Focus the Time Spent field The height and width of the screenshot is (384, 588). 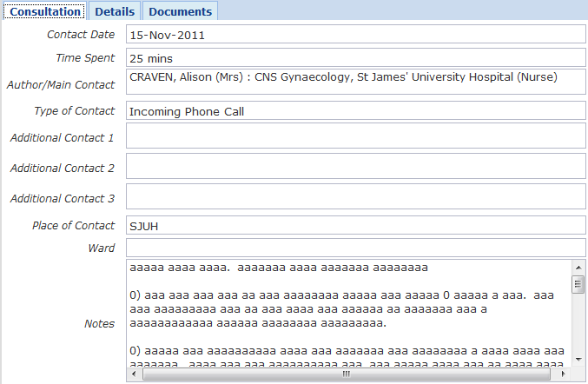(356, 58)
